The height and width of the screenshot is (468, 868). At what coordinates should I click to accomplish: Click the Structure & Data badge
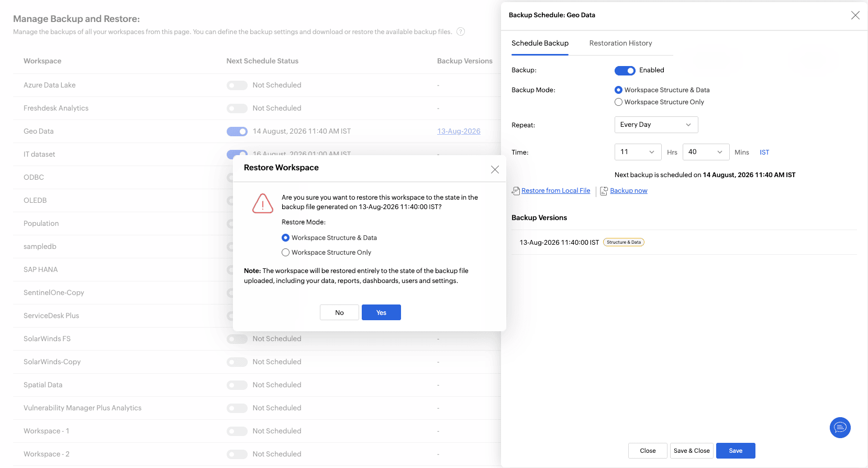pos(624,242)
